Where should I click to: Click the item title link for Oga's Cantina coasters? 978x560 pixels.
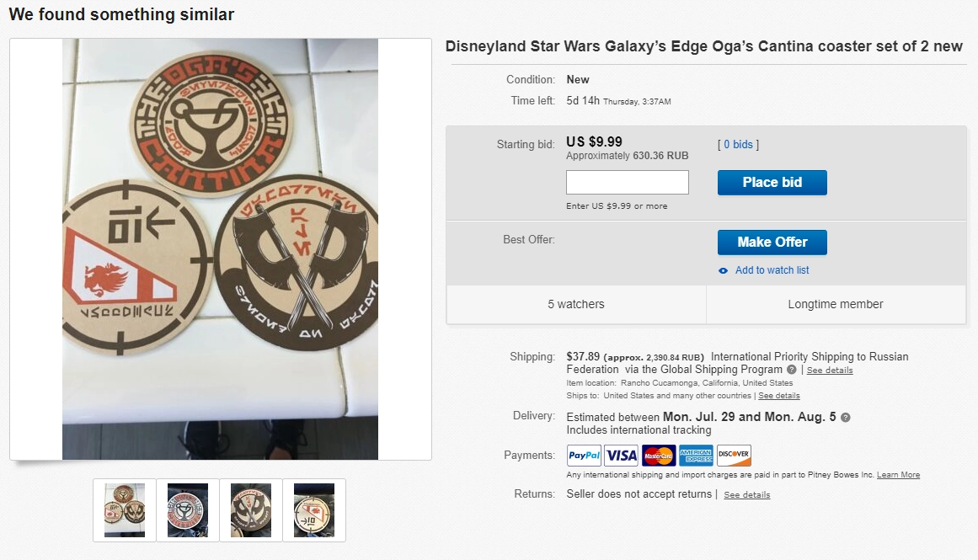point(703,46)
